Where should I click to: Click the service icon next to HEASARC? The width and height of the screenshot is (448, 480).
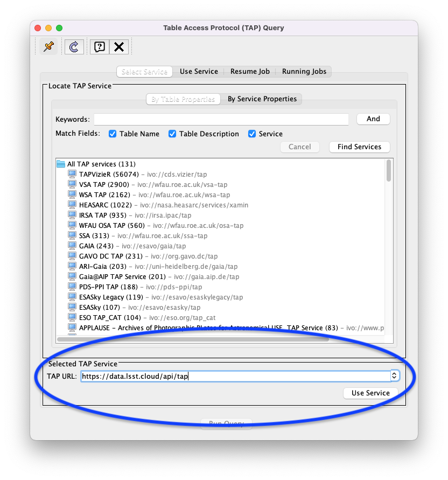pyautogui.click(x=72, y=205)
